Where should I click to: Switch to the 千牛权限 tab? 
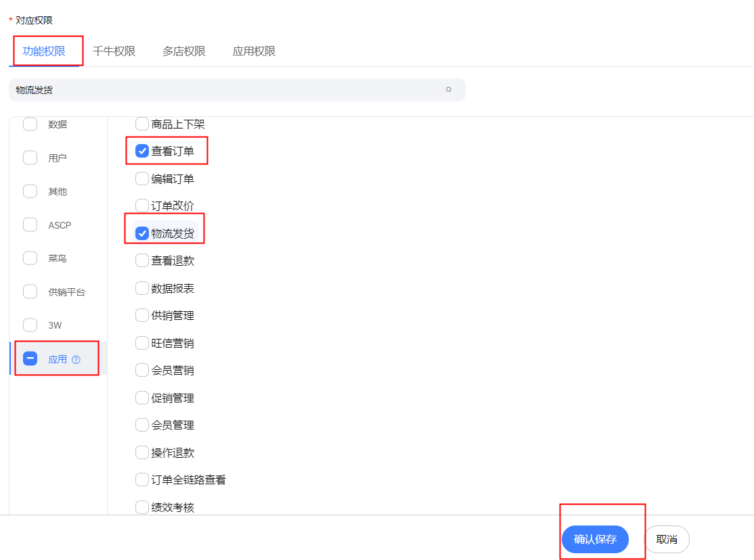114,51
